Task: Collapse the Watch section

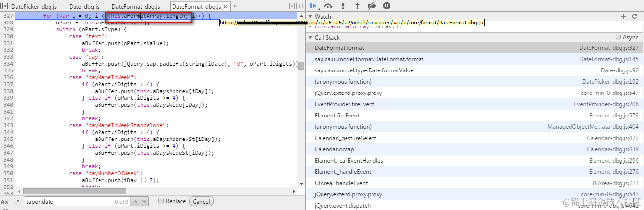Action: [310, 17]
